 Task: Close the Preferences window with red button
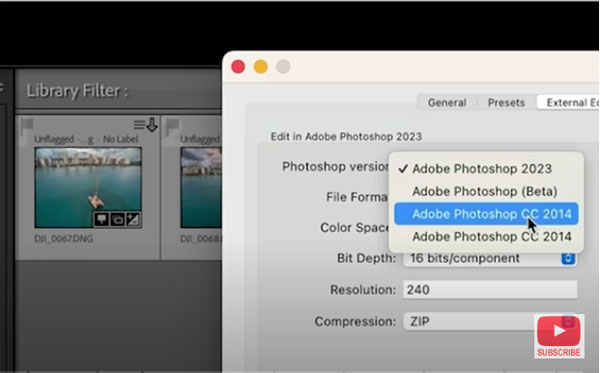point(238,67)
